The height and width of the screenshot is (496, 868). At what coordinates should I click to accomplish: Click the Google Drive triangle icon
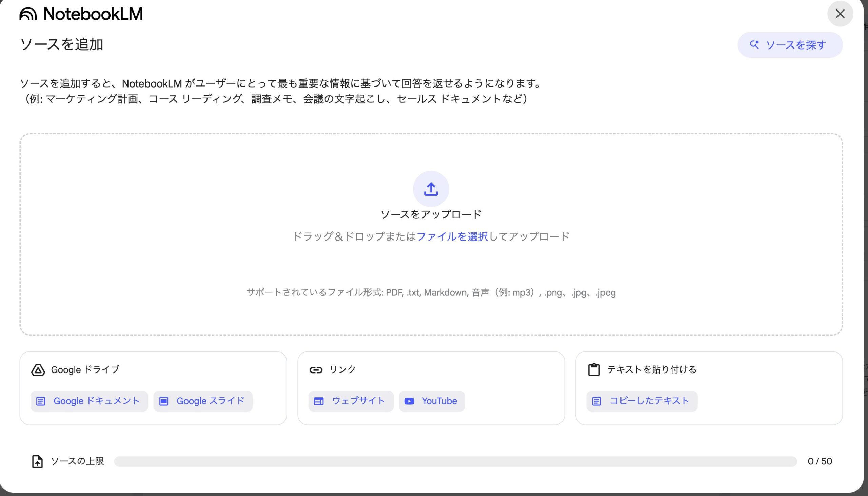pos(38,370)
